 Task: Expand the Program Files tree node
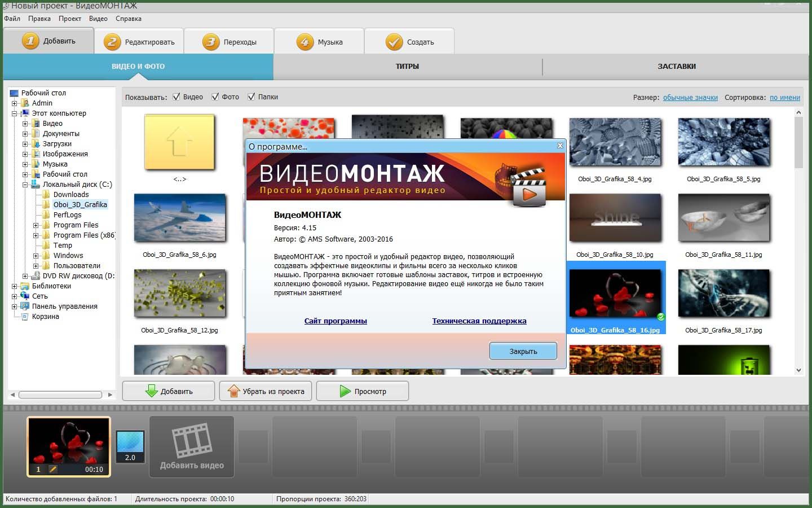36,225
